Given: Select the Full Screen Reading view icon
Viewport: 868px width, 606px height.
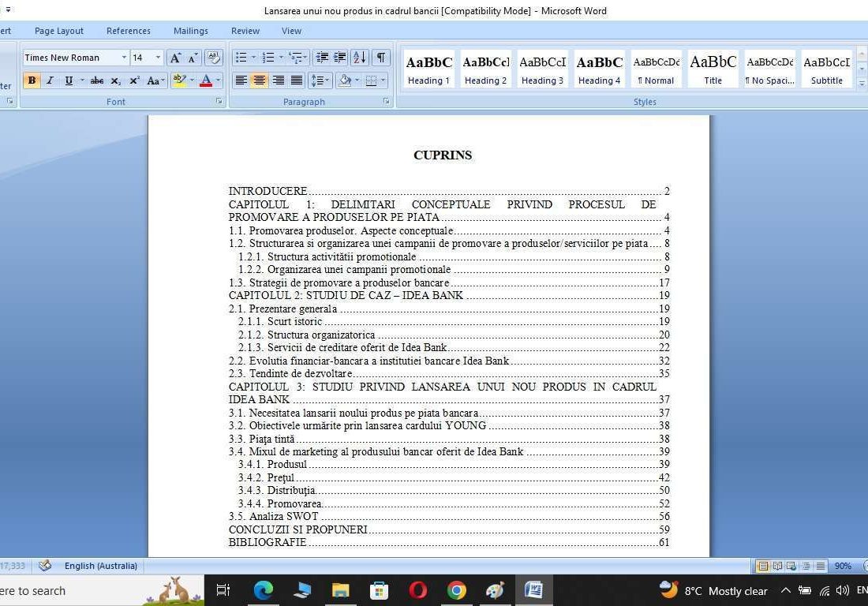Looking at the screenshot, I should pos(776,566).
